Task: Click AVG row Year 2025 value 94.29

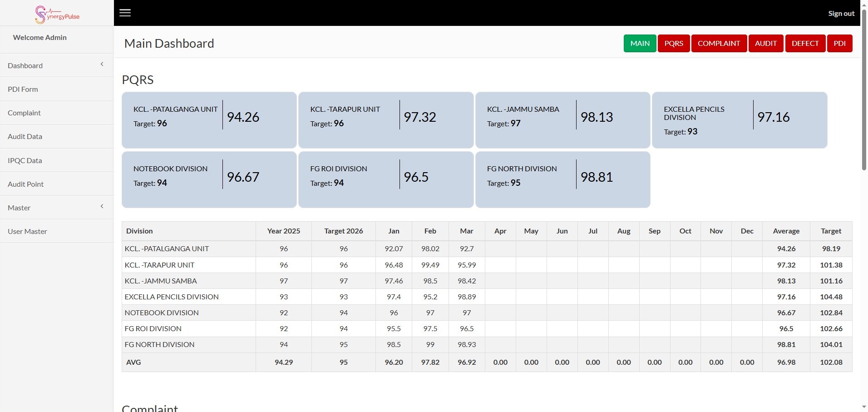Action: (284, 362)
